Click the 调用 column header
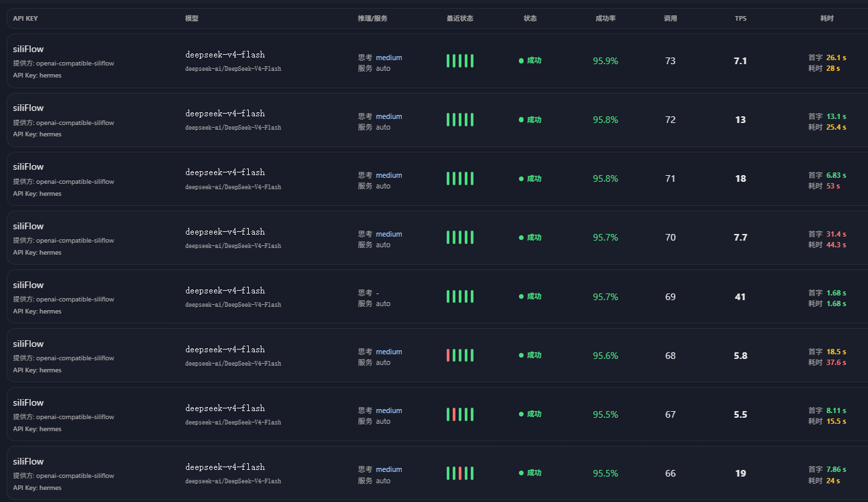 coord(670,19)
